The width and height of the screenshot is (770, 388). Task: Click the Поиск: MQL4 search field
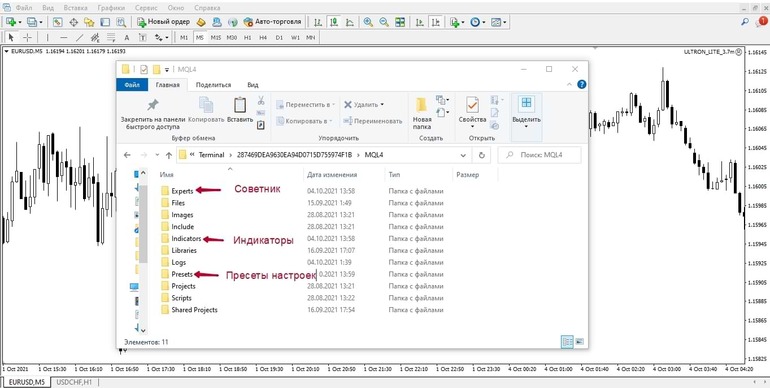(x=539, y=155)
